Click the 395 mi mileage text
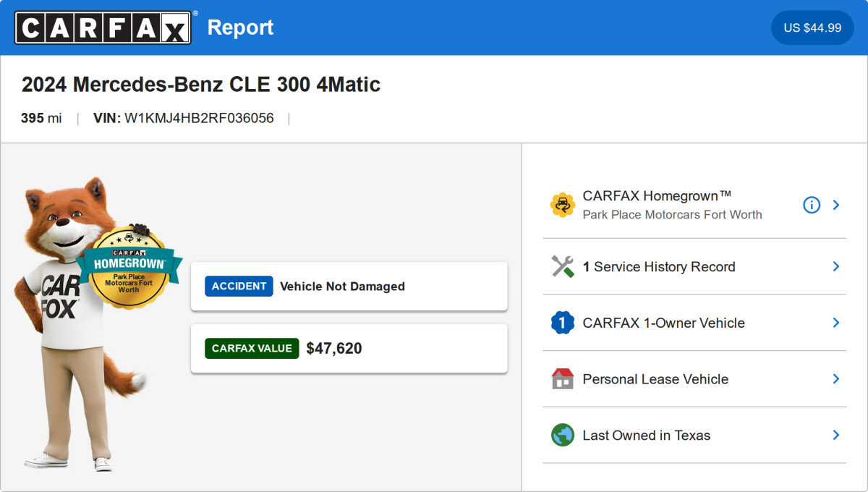This screenshot has width=868, height=492. (41, 118)
